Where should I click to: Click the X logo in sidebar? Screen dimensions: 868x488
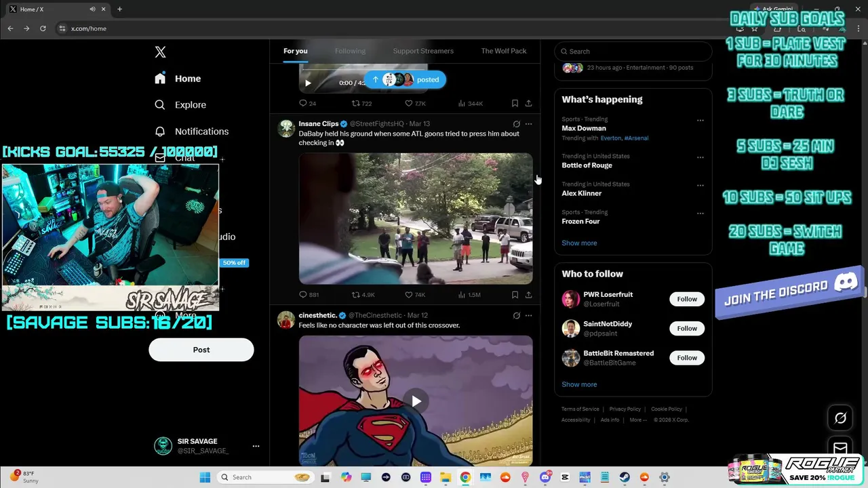[160, 52]
